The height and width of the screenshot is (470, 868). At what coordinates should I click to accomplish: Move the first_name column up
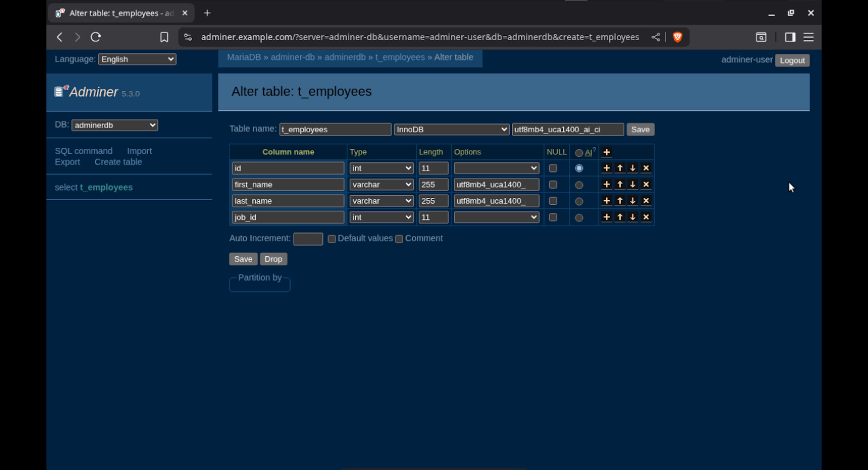(620, 184)
